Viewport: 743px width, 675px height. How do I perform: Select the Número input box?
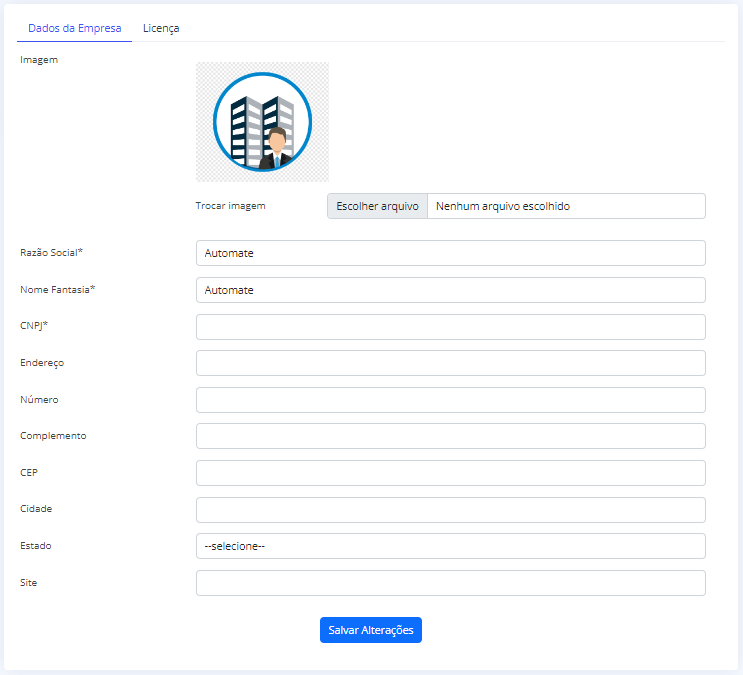pos(451,400)
